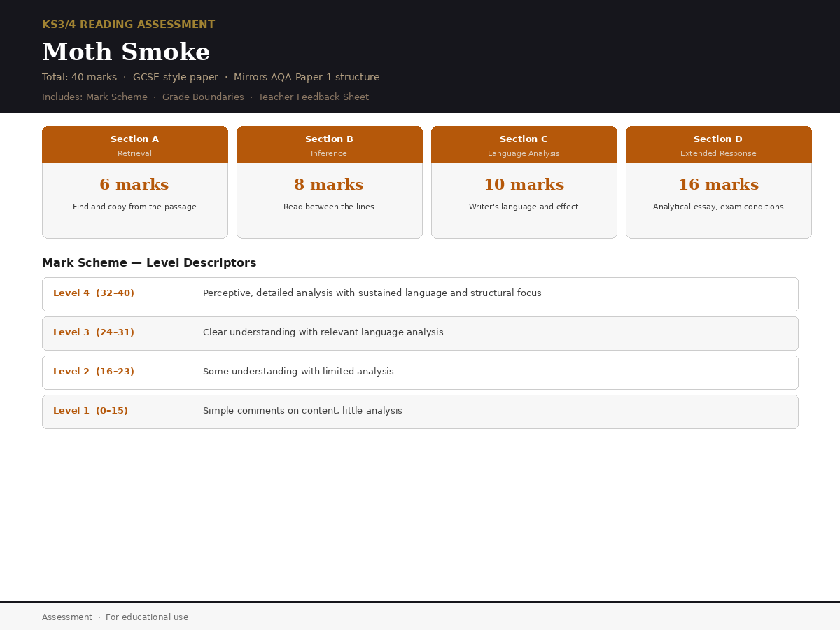Click the Extended Response subtitle
840x630 pixels.
click(718, 153)
